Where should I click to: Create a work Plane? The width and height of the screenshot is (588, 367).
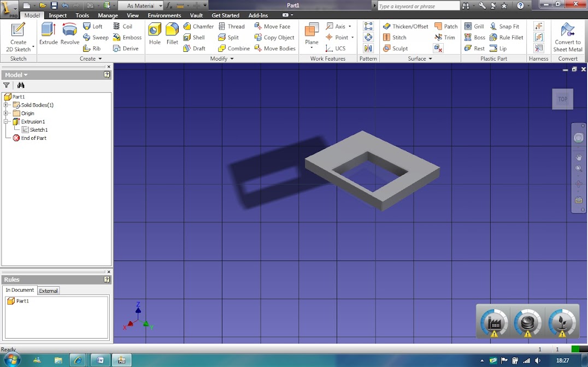pos(311,34)
